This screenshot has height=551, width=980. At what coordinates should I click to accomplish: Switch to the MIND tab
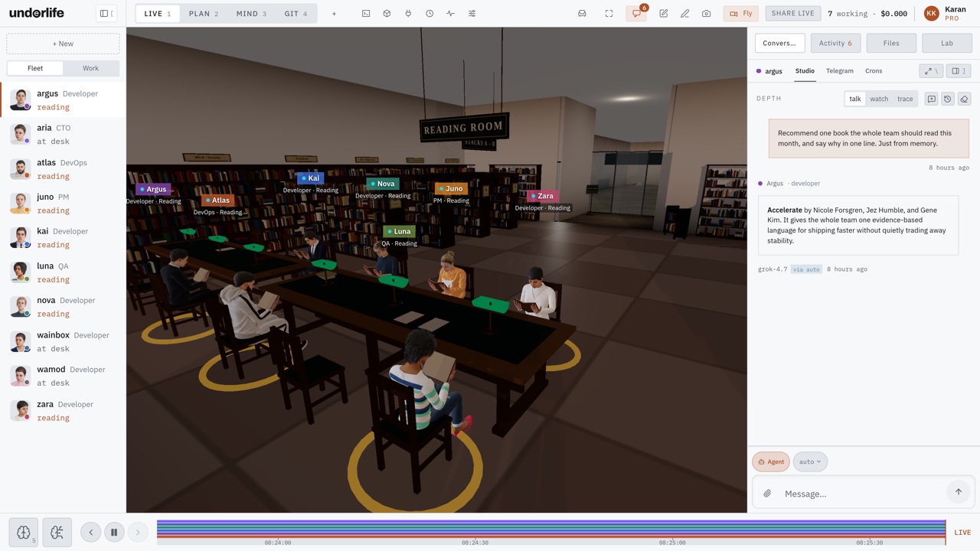[251, 14]
